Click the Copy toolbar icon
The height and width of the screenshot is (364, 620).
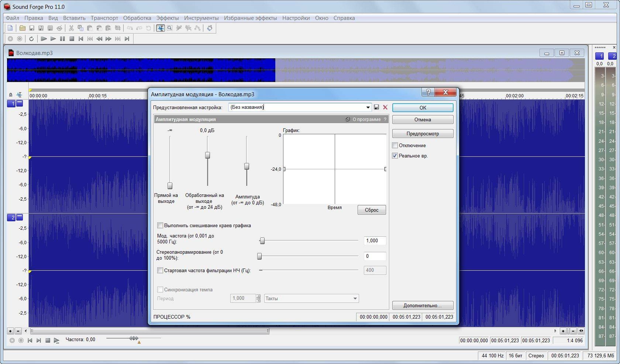(x=80, y=28)
